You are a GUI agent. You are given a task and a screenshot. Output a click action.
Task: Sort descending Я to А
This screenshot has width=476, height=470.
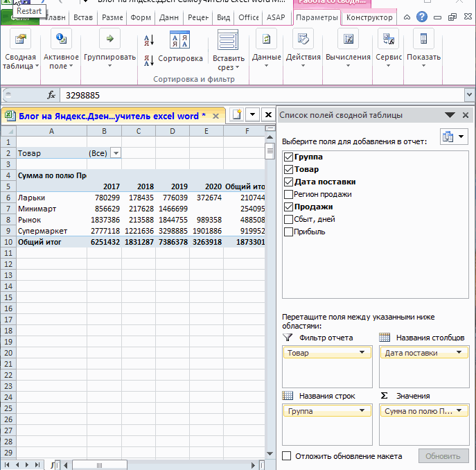coord(149,60)
